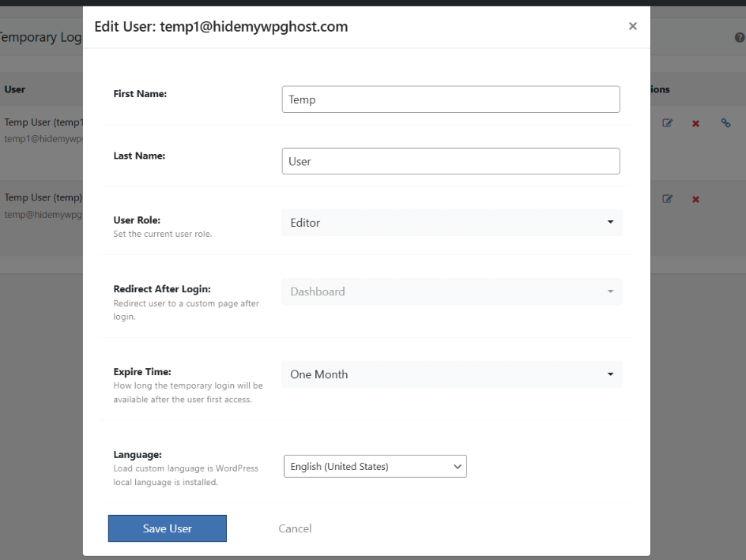Click the pencil edit icon in second row
The width and height of the screenshot is (746, 560).
(668, 198)
